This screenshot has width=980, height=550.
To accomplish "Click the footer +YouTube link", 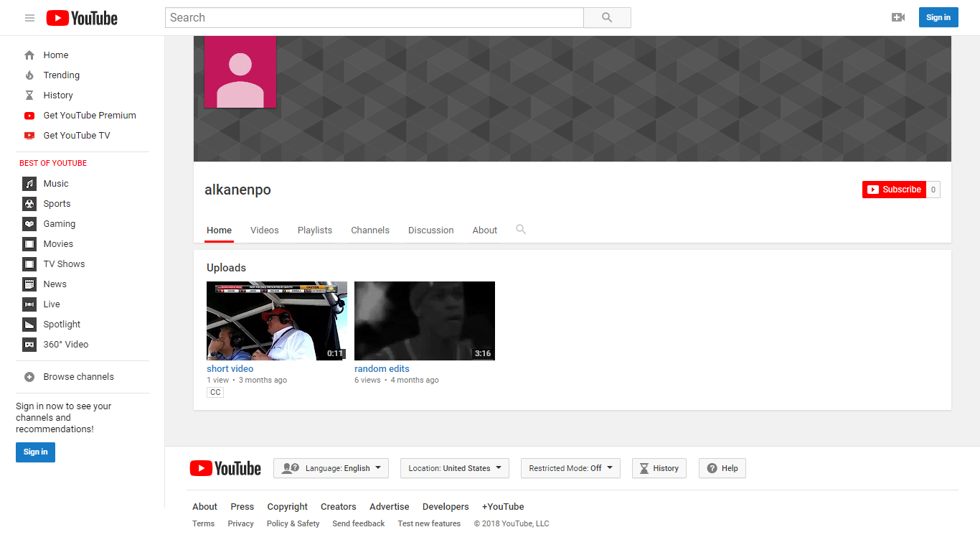I will (503, 507).
